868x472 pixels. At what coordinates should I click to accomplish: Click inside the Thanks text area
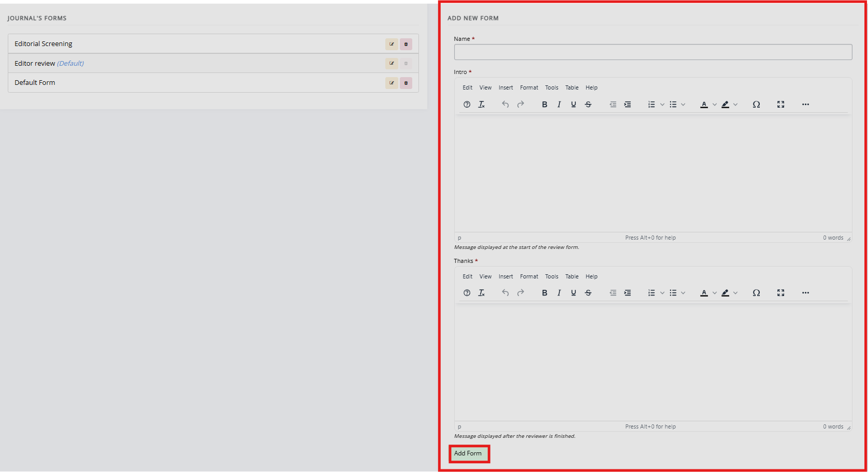tap(653, 362)
